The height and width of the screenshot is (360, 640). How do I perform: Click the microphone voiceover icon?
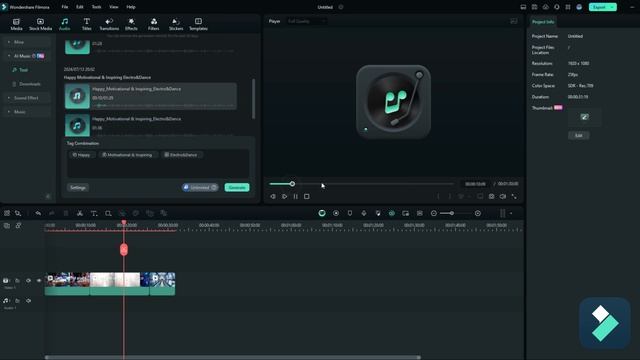click(x=364, y=213)
